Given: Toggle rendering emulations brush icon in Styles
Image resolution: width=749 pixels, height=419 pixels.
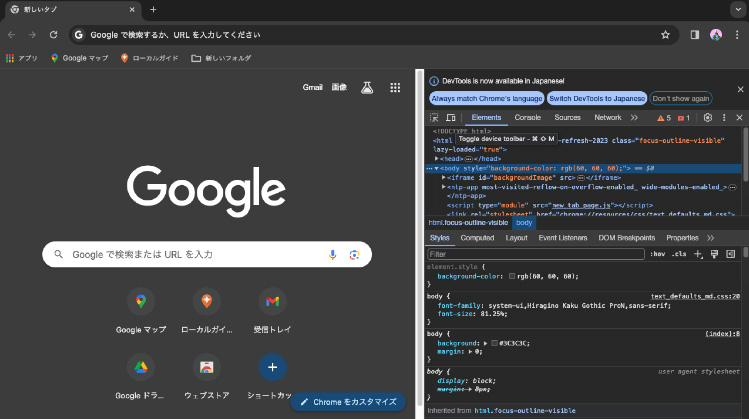Looking at the screenshot, I should point(714,254).
